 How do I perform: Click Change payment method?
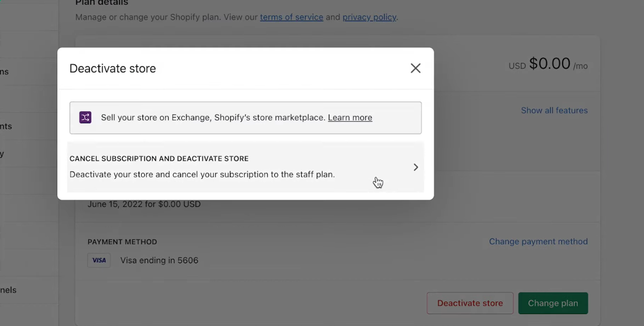(x=538, y=241)
